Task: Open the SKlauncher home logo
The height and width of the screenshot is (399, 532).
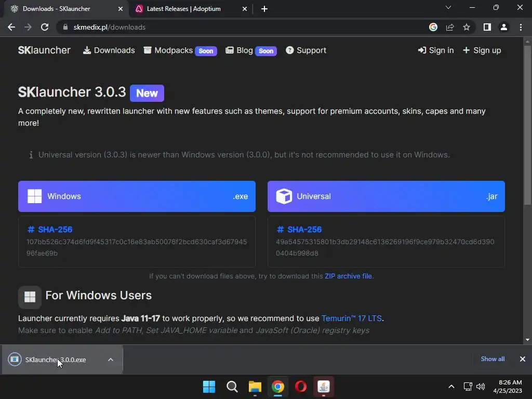Action: tap(44, 50)
